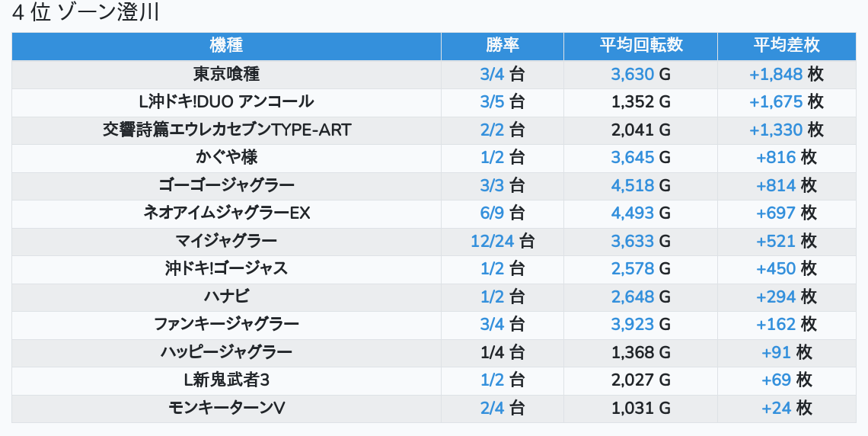Select the 交響詩篇エウレカセブンTYPE-ART row name
The image size is (868, 436).
point(226,130)
